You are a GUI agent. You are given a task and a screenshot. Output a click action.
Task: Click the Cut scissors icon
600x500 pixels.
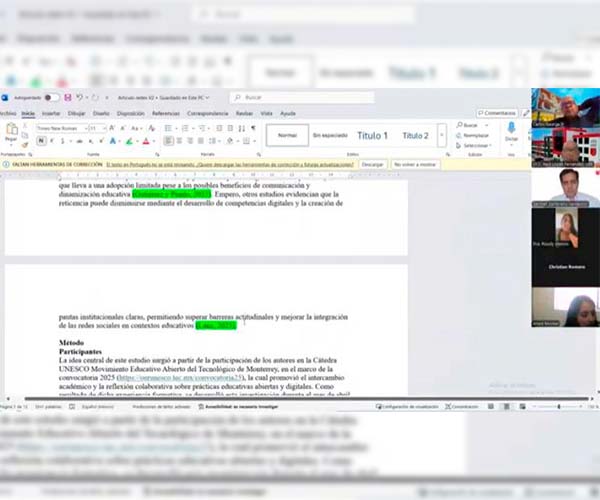[x=25, y=125]
